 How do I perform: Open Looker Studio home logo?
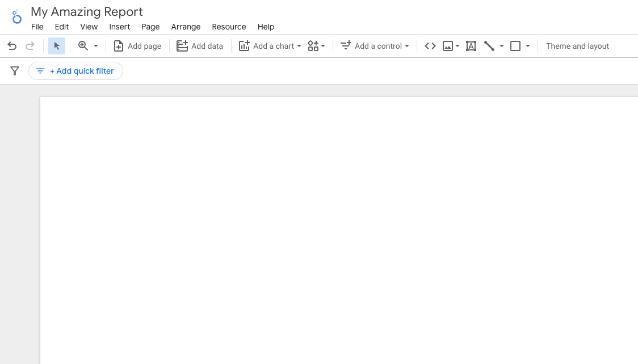click(x=16, y=16)
